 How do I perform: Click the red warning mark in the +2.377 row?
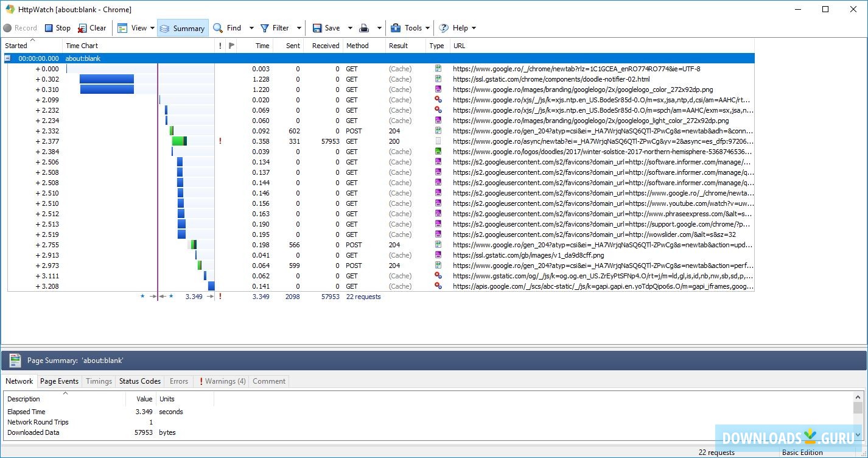pos(220,141)
